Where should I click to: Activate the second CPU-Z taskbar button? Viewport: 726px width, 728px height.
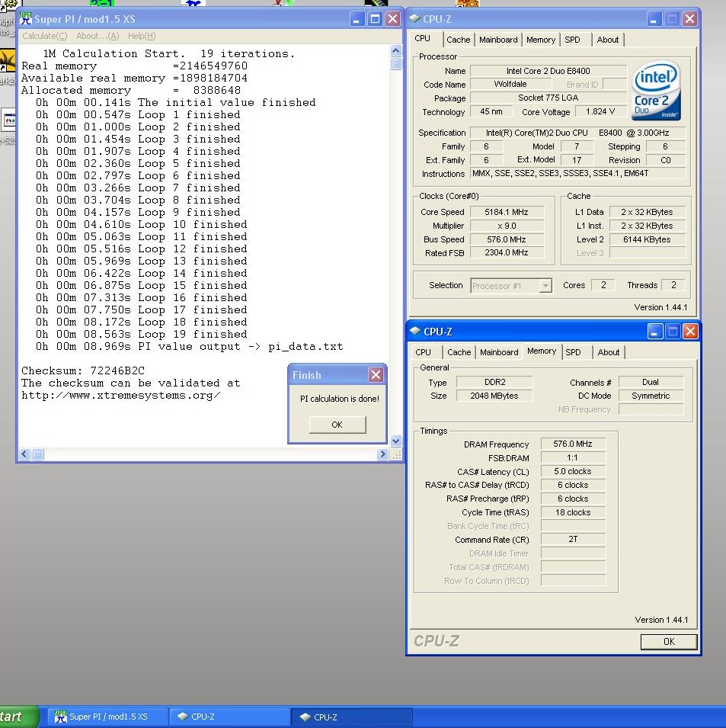[352, 717]
